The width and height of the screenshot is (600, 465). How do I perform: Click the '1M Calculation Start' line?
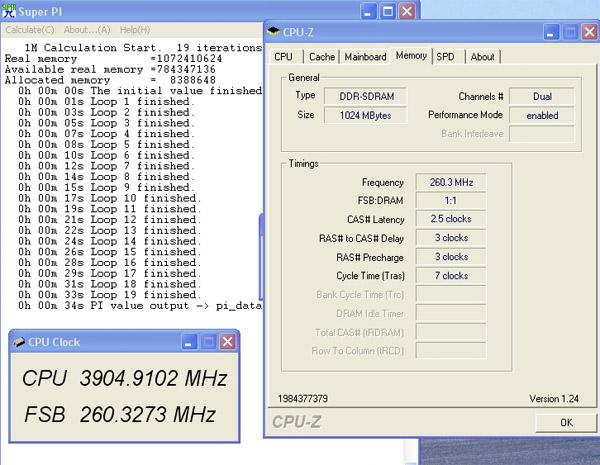[143, 48]
